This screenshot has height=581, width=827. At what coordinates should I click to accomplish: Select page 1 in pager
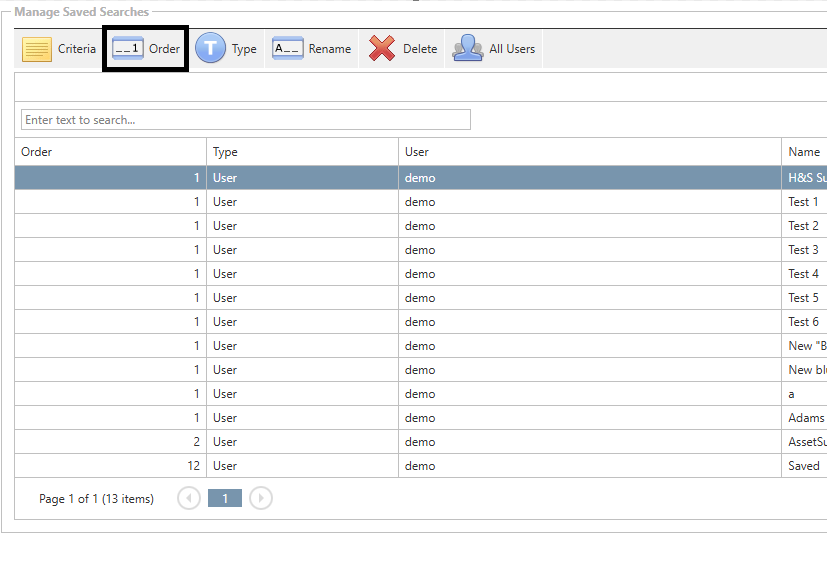point(225,498)
